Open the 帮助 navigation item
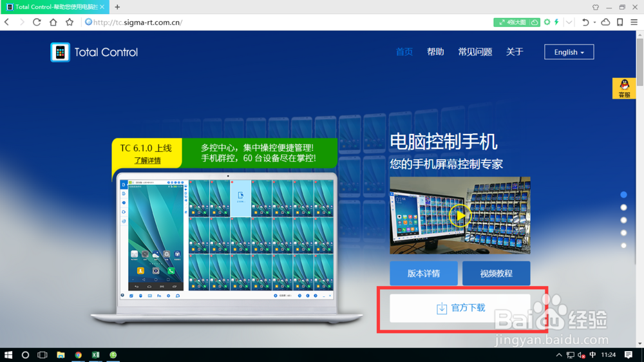The height and width of the screenshot is (362, 644). click(x=435, y=52)
